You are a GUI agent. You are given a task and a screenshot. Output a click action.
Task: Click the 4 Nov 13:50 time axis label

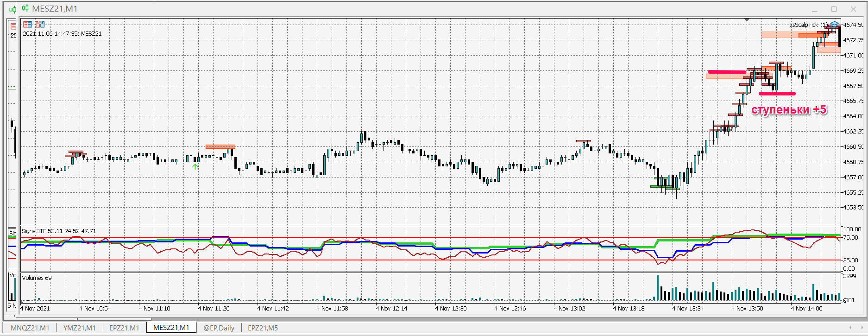[747, 308]
